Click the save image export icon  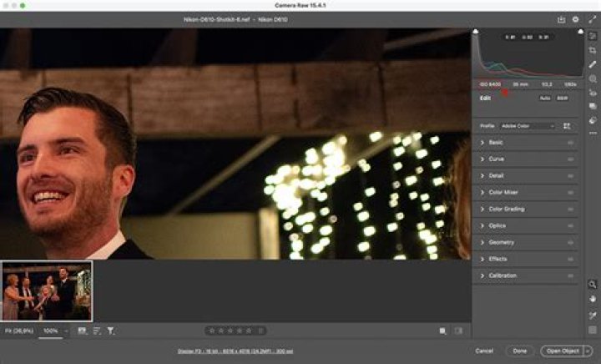point(561,18)
